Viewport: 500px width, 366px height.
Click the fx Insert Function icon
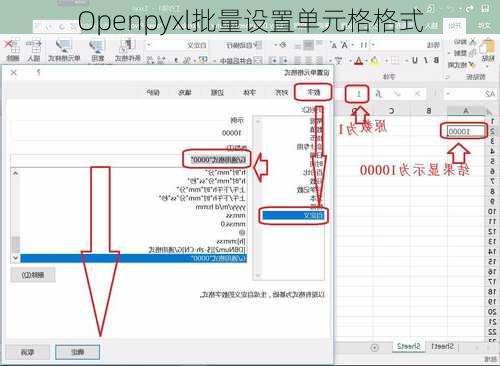(x=378, y=94)
